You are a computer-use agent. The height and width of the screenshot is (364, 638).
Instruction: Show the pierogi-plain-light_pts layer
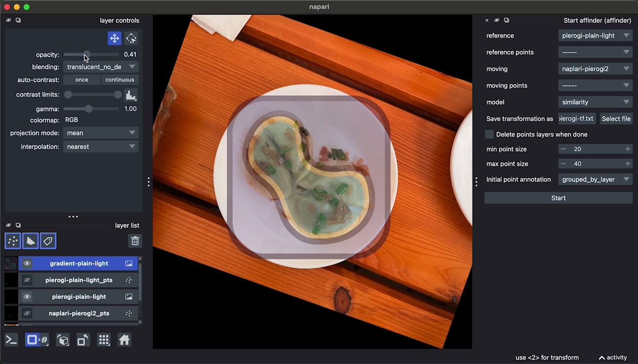27,280
